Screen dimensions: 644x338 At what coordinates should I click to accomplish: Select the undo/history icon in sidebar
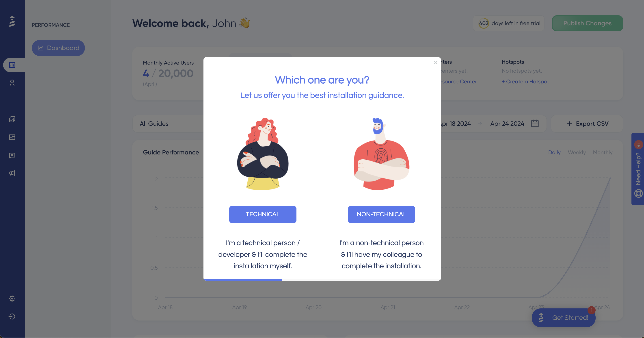(12, 316)
